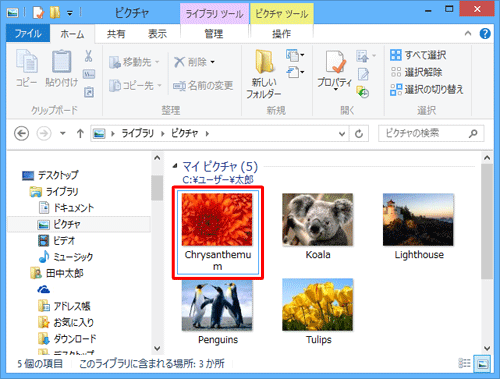The width and height of the screenshot is (500, 379).
Task: Click the New folder (新しいフォルダー) icon
Action: pos(265,61)
